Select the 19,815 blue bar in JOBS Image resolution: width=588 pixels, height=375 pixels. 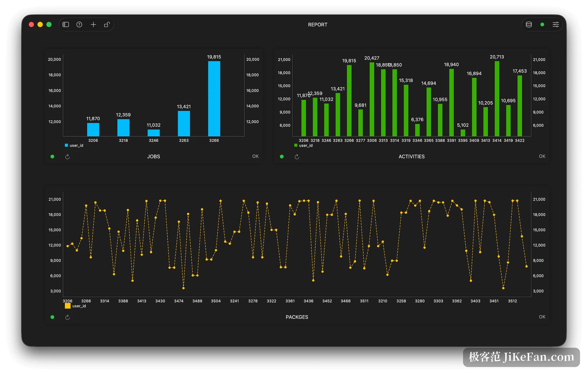pos(214,99)
